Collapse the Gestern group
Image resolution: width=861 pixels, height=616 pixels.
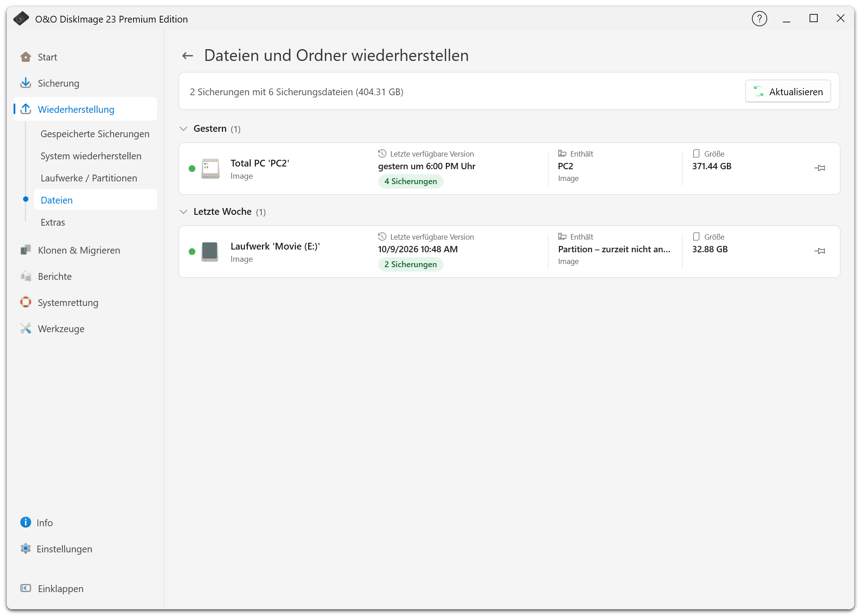183,129
